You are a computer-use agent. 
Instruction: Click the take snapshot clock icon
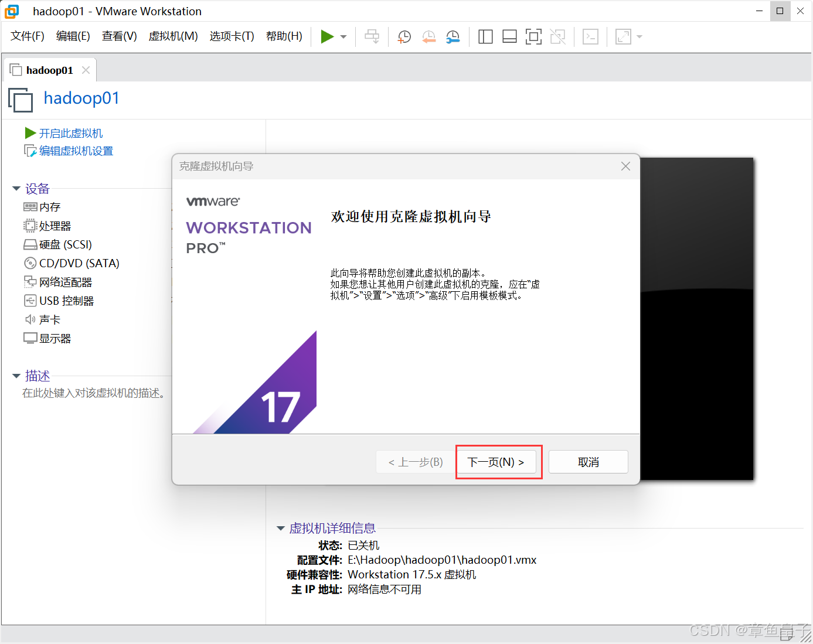pos(404,37)
